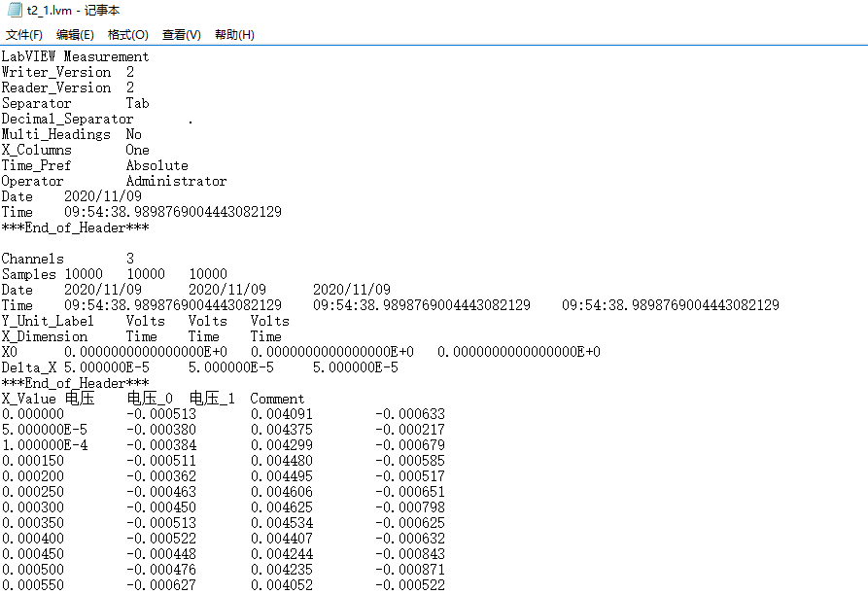This screenshot has width=868, height=594.
Task: Open the 文件(F) menu
Action: [23, 35]
